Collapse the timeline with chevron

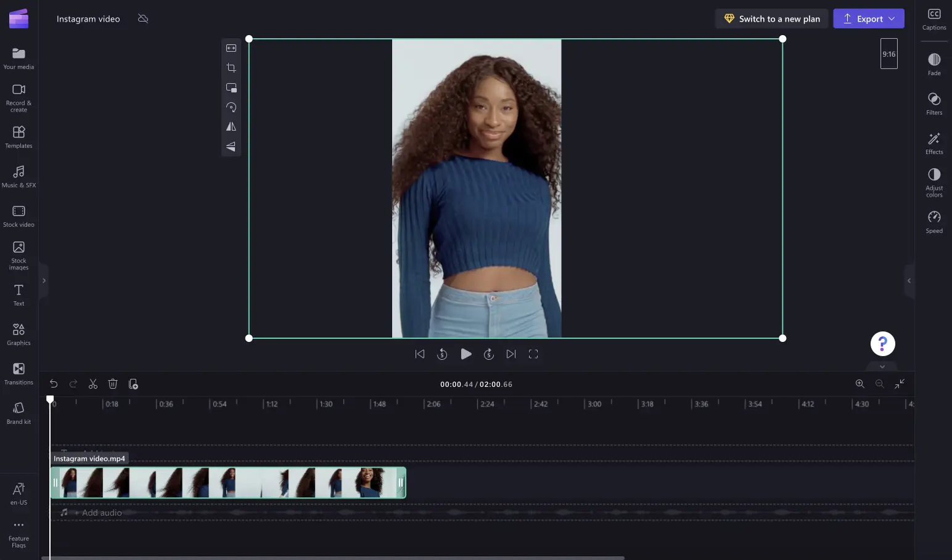tap(882, 367)
